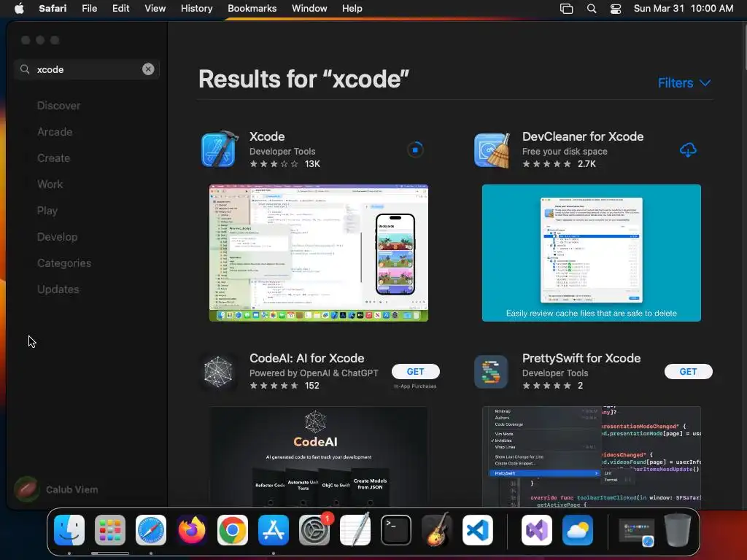Go to Discover in sidebar
747x560 pixels.
pos(58,106)
